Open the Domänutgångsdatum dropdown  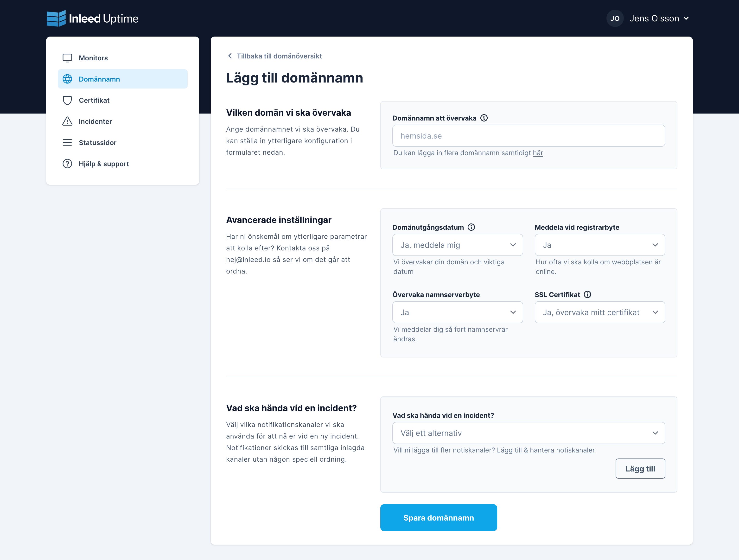pos(457,245)
